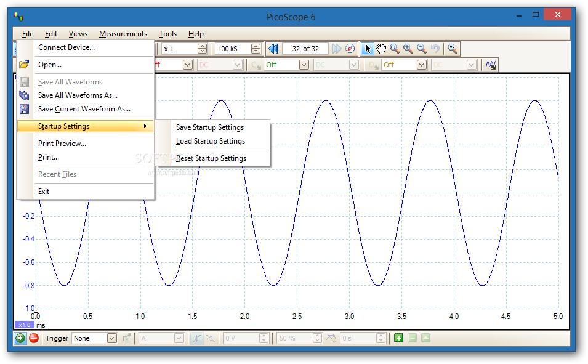Open the Edit menu
588x364 pixels.
(x=51, y=34)
